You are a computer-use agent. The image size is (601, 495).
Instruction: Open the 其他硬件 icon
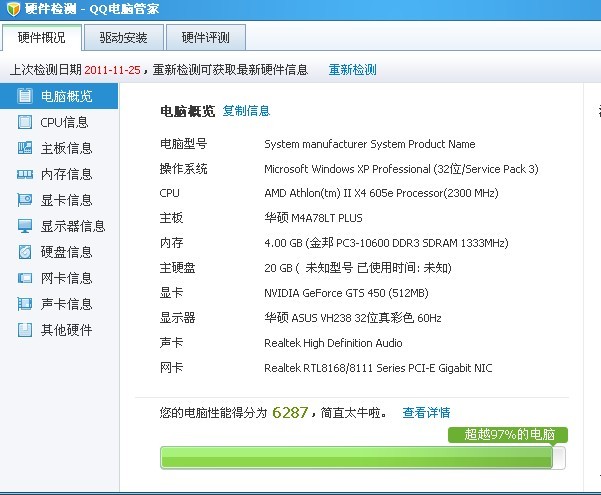coord(25,330)
